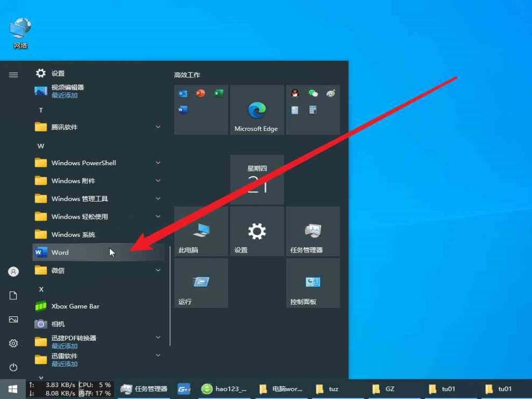Open the 任务管理器 tile
The image size is (532, 399).
[313, 231]
